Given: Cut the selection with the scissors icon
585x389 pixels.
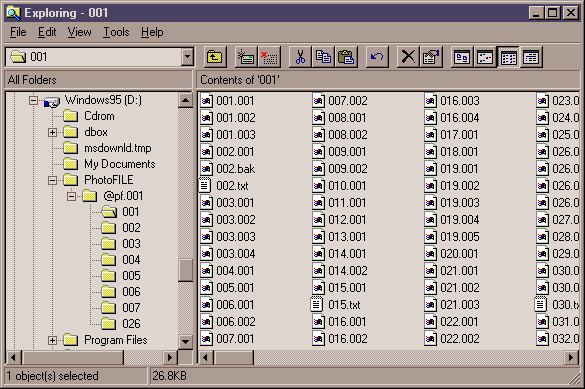Looking at the screenshot, I should tap(300, 57).
